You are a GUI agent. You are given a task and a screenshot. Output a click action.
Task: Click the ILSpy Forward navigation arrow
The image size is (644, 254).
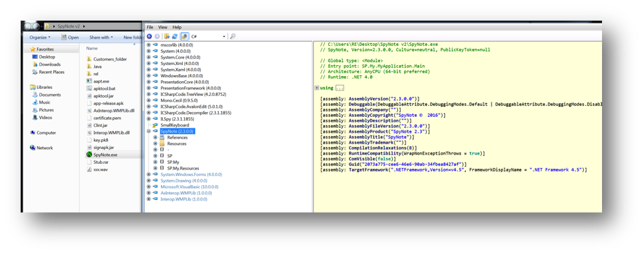(157, 37)
